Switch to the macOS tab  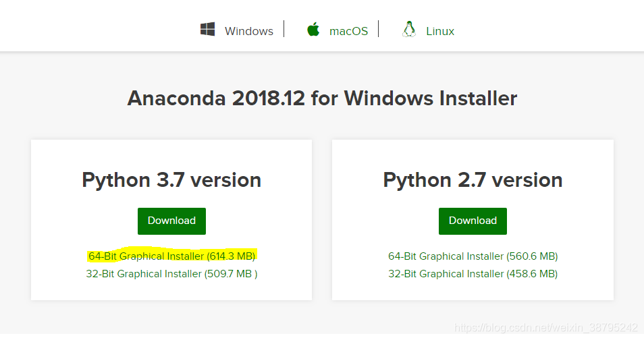349,31
